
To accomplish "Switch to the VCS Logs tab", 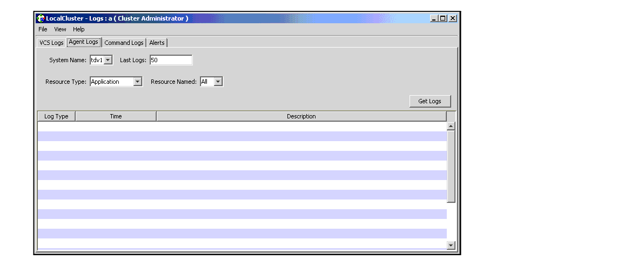I will (51, 43).
